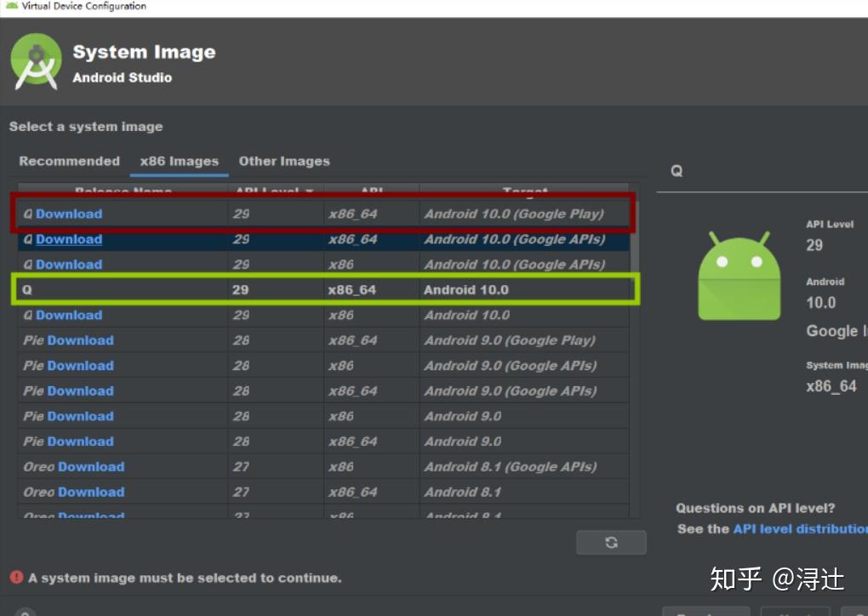Switch to the Other Images tab
The height and width of the screenshot is (616, 868).
tap(283, 161)
